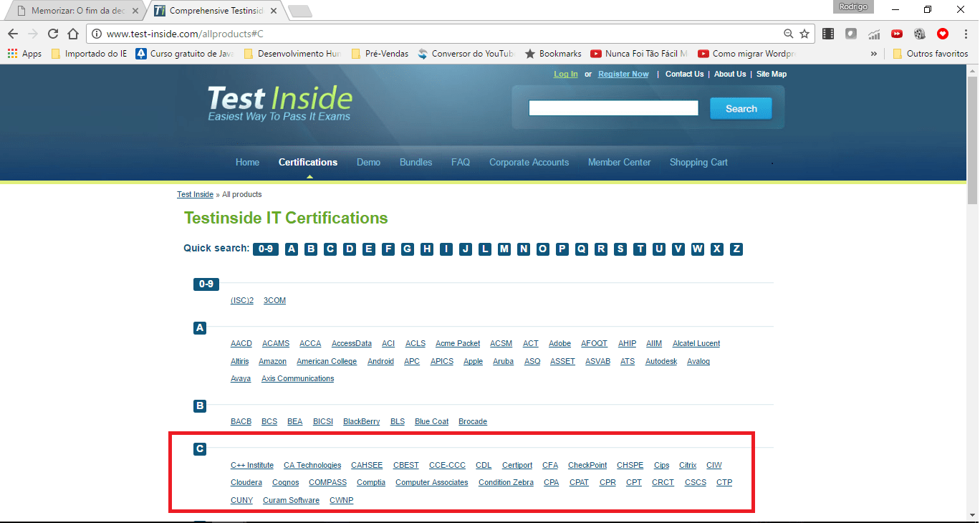Open the Corporate Accounts menu item
980x523 pixels.
click(x=529, y=162)
